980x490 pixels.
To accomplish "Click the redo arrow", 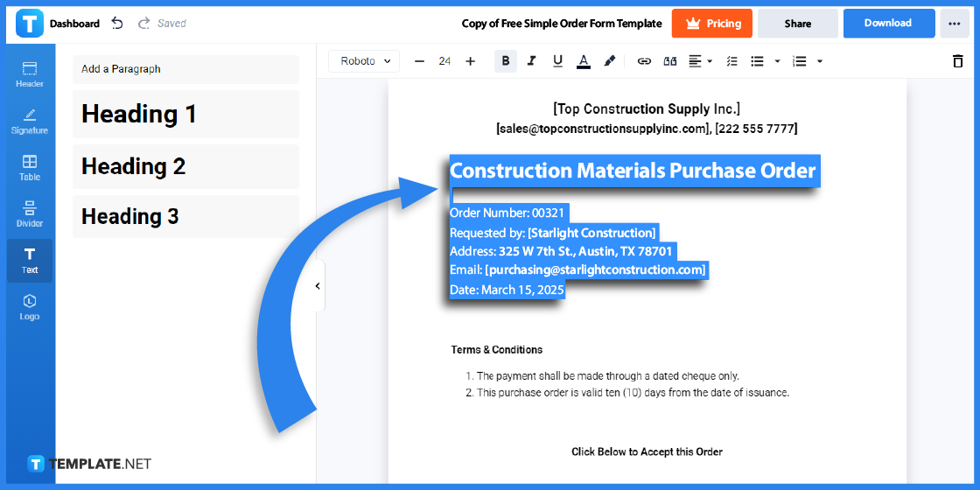I will click(x=143, y=24).
